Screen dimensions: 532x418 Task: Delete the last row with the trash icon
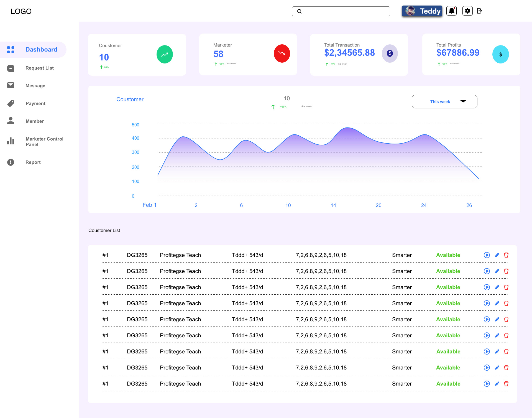[x=506, y=384]
